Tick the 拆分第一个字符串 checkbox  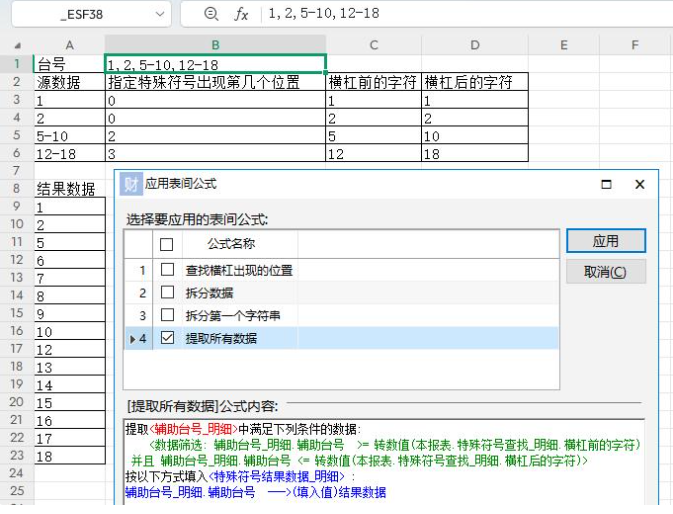tap(167, 315)
